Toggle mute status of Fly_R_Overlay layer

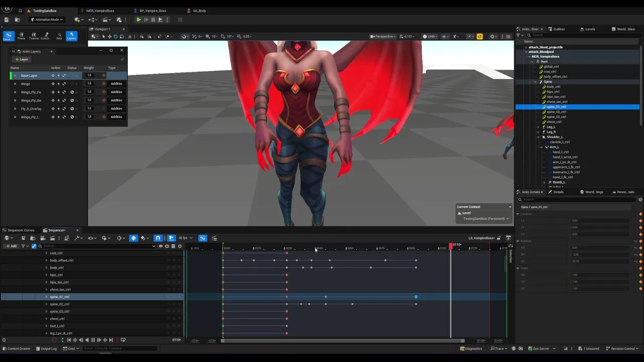72,109
